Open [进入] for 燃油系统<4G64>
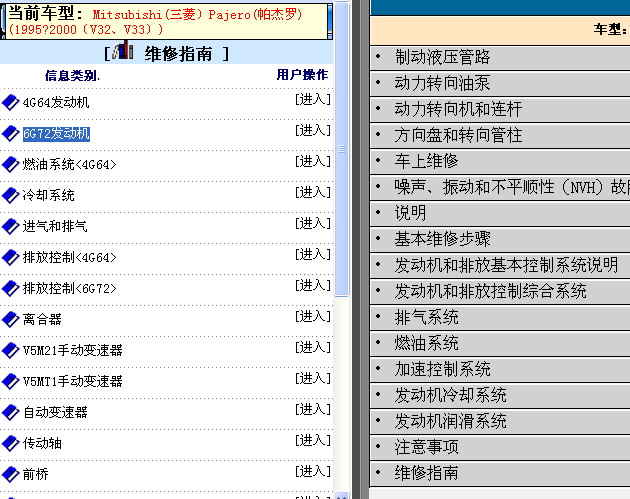 coord(313,161)
